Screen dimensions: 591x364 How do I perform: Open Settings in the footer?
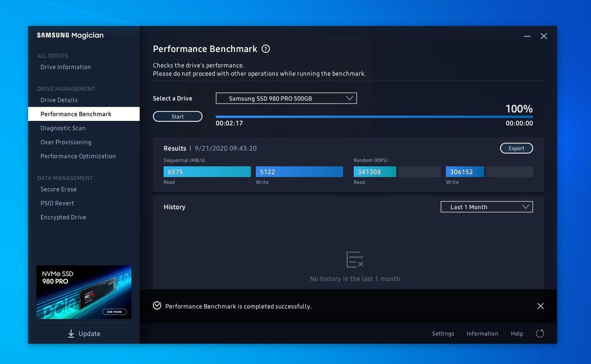(443, 334)
